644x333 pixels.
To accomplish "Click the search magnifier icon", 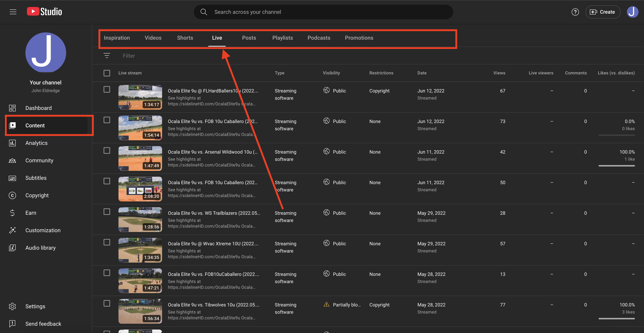I will 204,12.
